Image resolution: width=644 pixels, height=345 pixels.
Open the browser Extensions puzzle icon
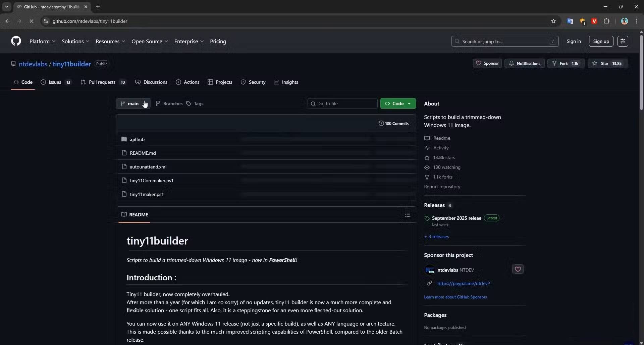(606, 21)
